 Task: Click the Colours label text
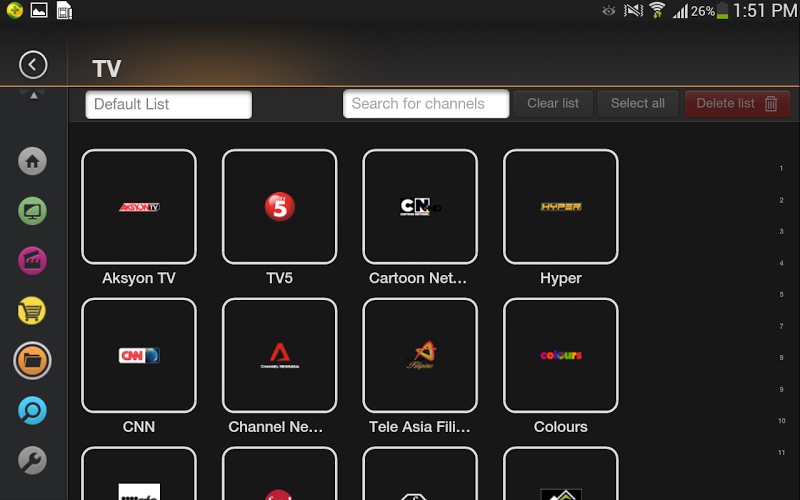(x=561, y=427)
